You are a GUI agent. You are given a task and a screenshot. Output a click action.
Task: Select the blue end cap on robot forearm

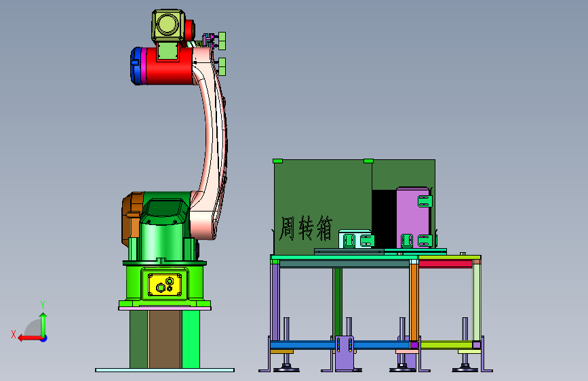pyautogui.click(x=135, y=66)
